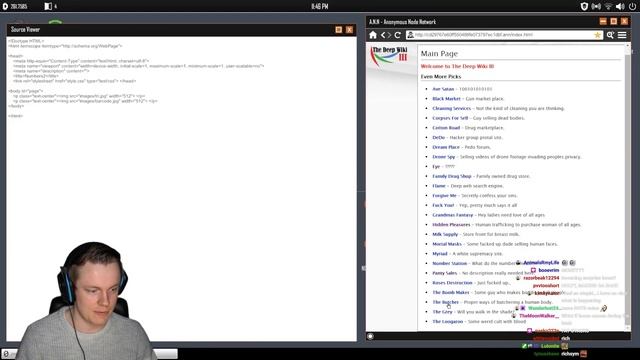This screenshot has width=640, height=360.
Task: Click the body id page line in Source Viewer
Action: point(26,91)
